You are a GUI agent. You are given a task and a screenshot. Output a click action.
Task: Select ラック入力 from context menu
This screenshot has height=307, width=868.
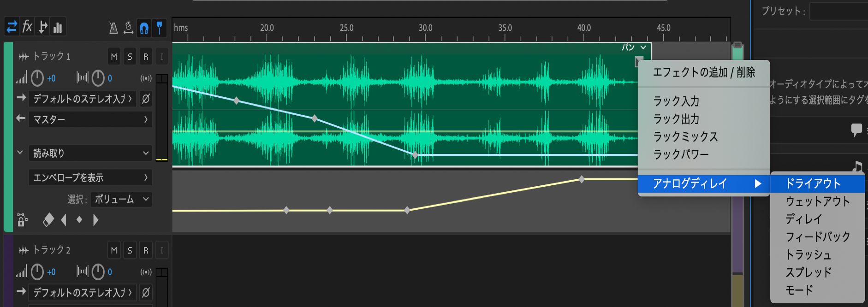704,101
